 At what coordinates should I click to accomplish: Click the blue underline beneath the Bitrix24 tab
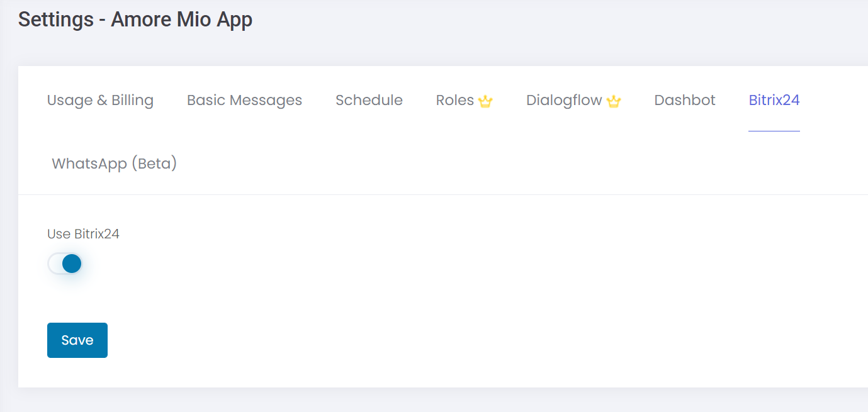point(774,131)
